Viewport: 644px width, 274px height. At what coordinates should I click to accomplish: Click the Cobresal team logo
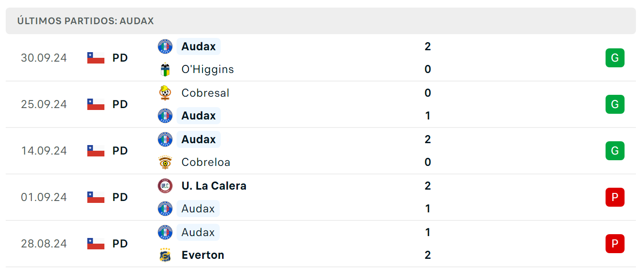click(x=165, y=93)
